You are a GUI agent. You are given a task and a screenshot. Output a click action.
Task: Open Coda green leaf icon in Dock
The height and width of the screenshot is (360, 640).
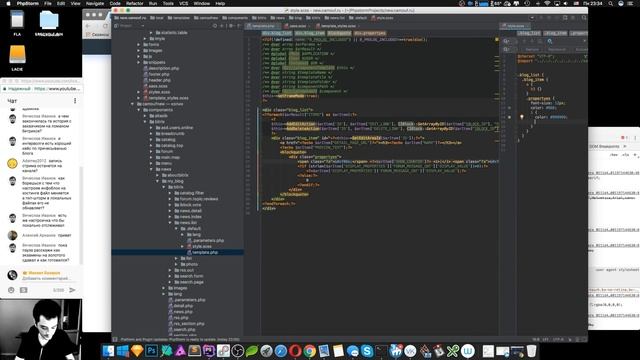point(252,351)
